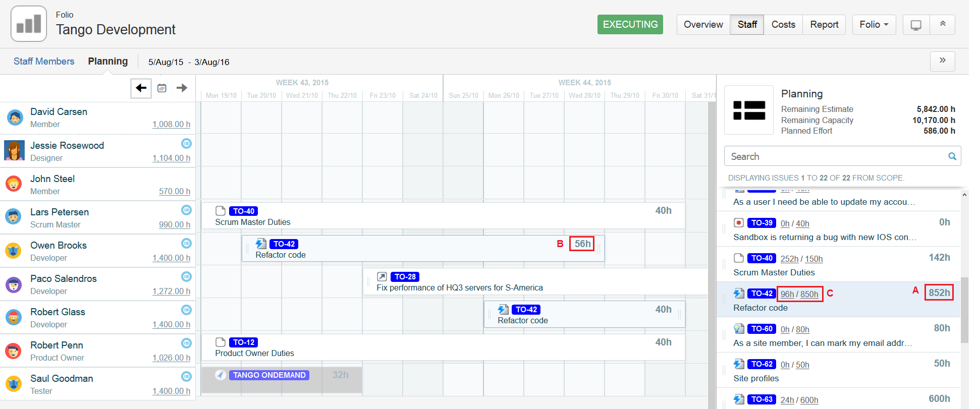Click TO-42 task icon in Robert Glass' row
980x409 pixels.
pos(503,310)
